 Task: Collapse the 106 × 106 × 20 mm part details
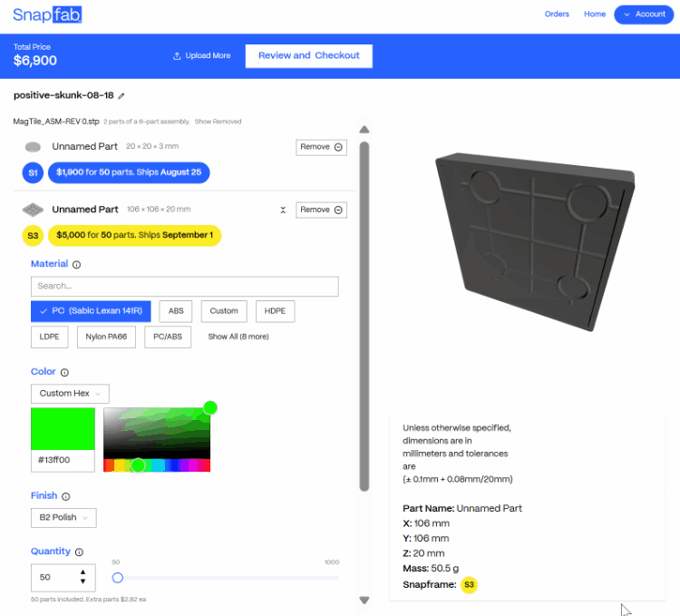pos(283,210)
